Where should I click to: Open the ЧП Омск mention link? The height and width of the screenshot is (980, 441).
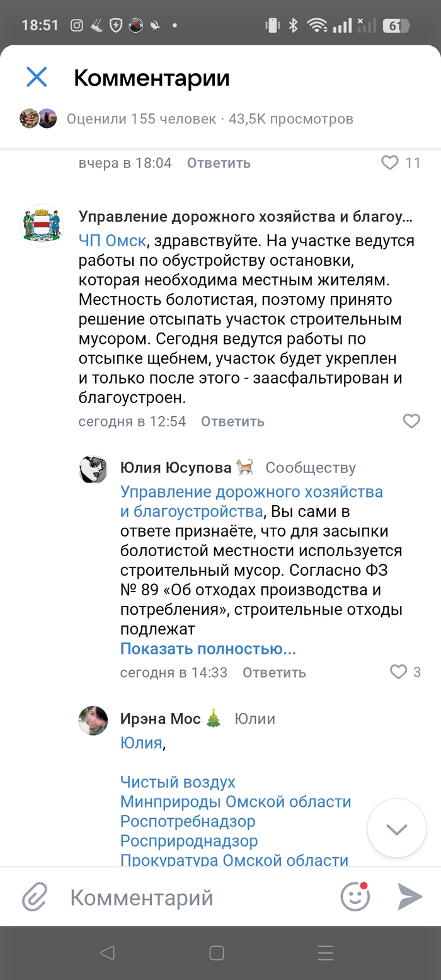[x=112, y=241]
